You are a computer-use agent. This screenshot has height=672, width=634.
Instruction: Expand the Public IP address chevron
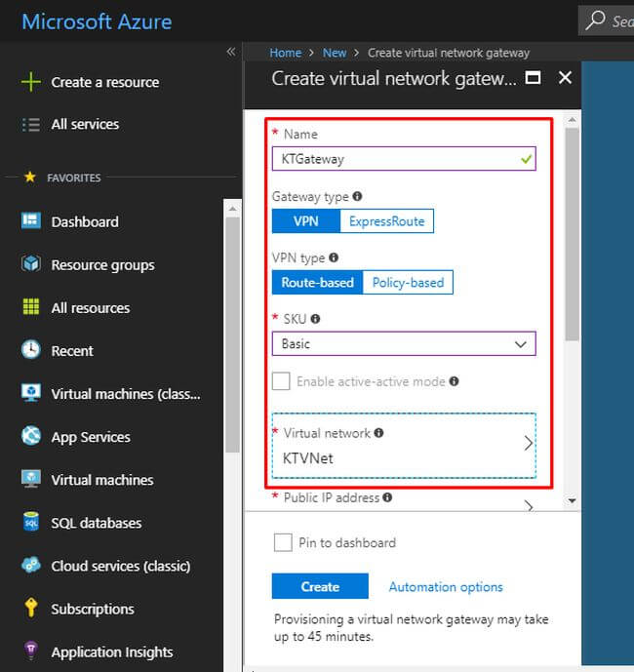click(x=529, y=506)
